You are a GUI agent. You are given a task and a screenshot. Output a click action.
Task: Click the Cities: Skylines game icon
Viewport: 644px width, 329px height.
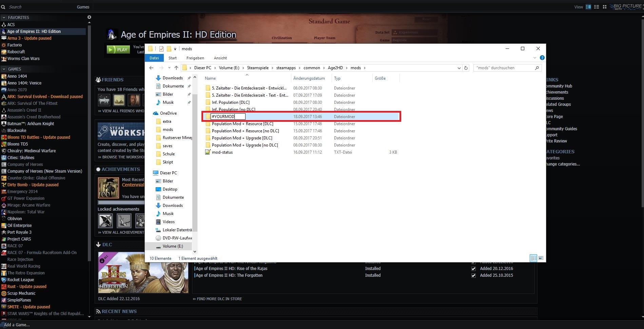pyautogui.click(x=4, y=158)
